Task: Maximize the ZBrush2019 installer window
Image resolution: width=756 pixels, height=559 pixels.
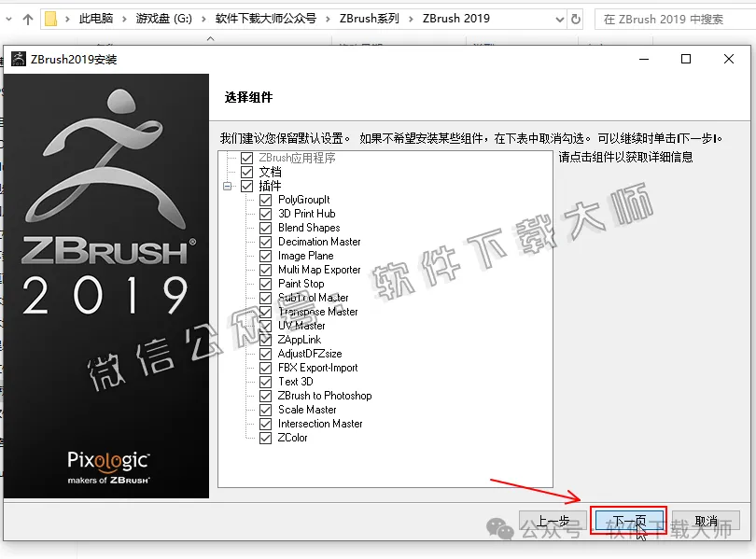Action: pyautogui.click(x=686, y=60)
